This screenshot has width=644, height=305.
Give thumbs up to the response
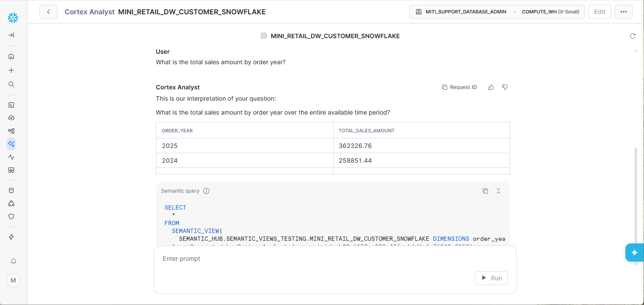tap(491, 87)
